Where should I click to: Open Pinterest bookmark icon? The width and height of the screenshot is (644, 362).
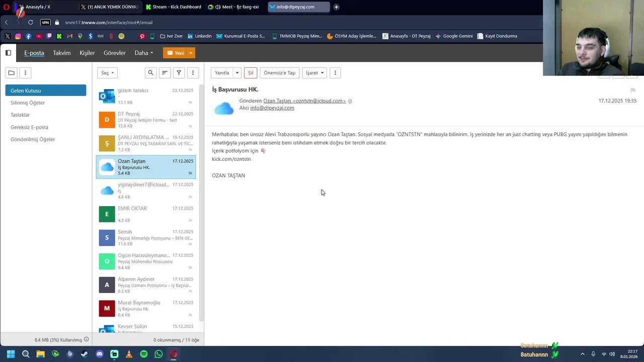(142, 36)
